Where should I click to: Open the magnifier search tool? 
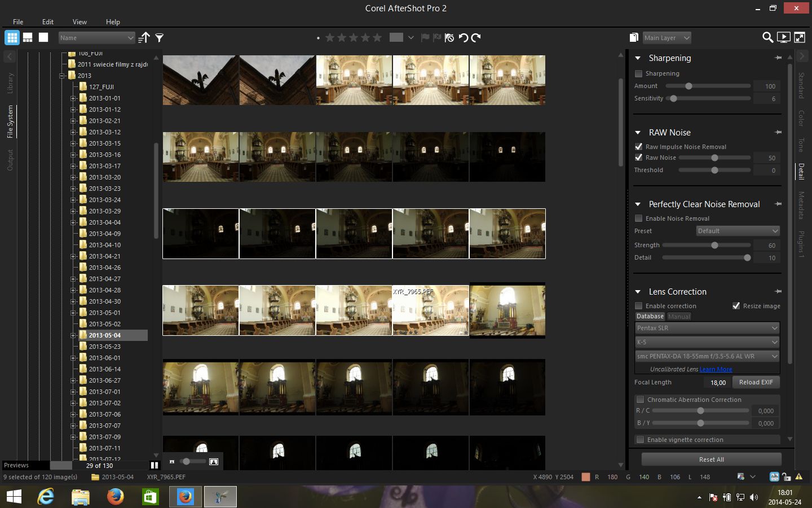pos(767,38)
